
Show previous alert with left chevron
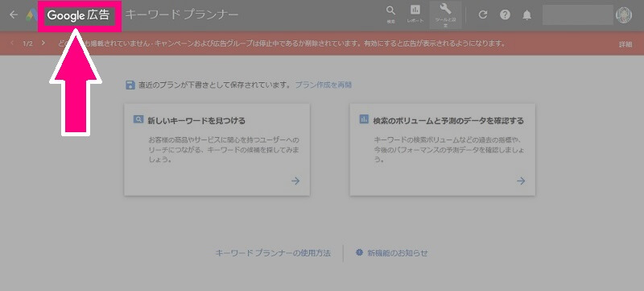point(12,43)
